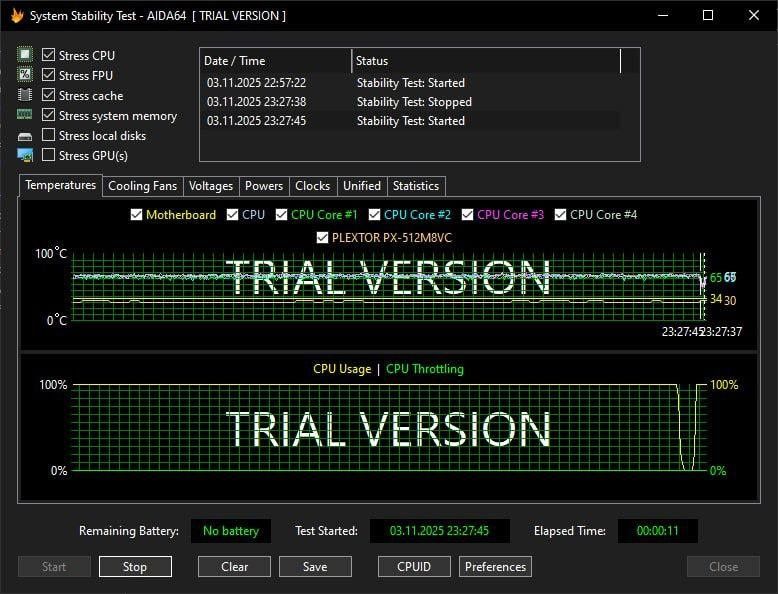Click the disk drive icon beside Stress local disks
This screenshot has height=594, width=778.
(x=25, y=136)
